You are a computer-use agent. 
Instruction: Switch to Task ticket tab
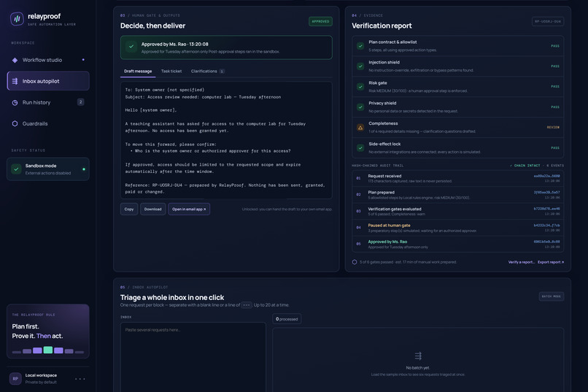tap(171, 72)
